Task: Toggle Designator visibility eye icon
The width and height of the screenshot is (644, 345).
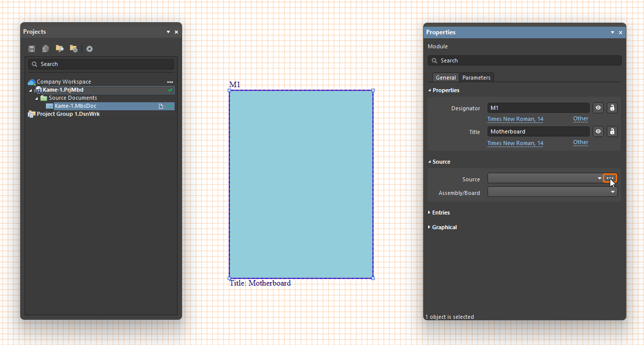Action: 598,108
